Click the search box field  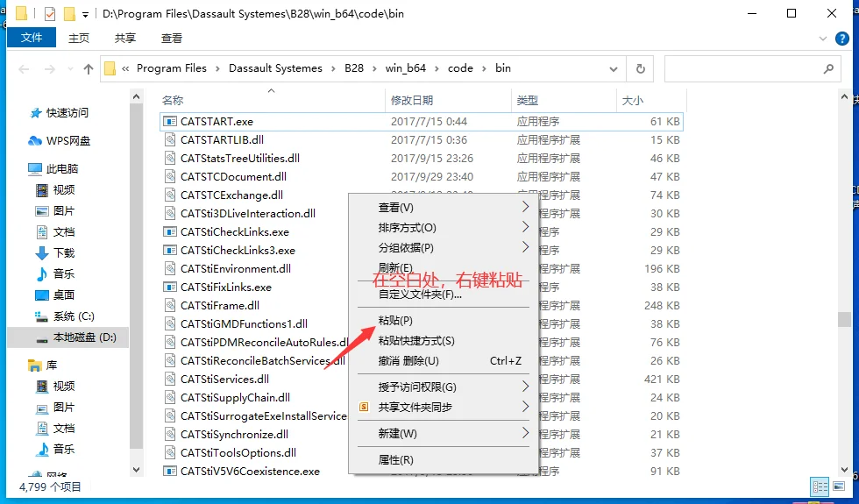click(x=752, y=68)
